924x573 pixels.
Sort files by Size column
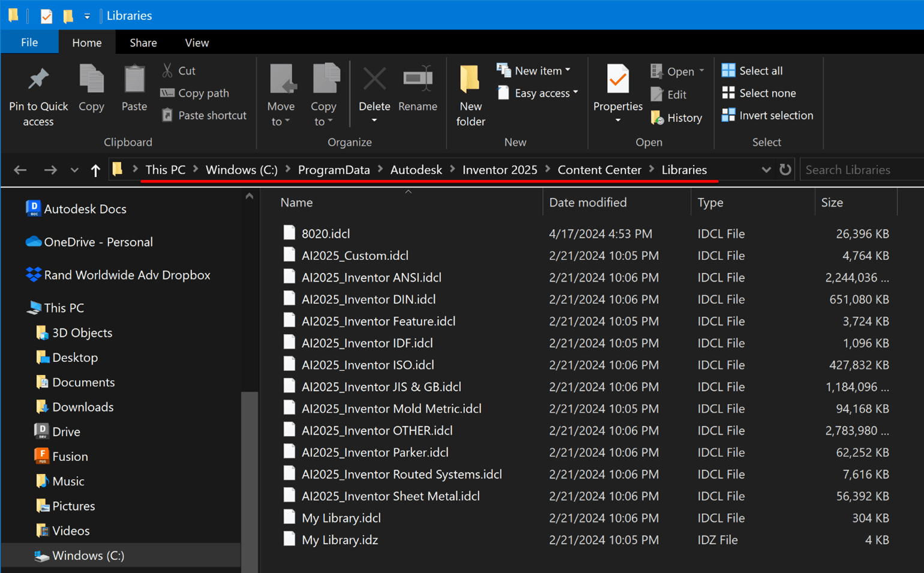click(832, 202)
